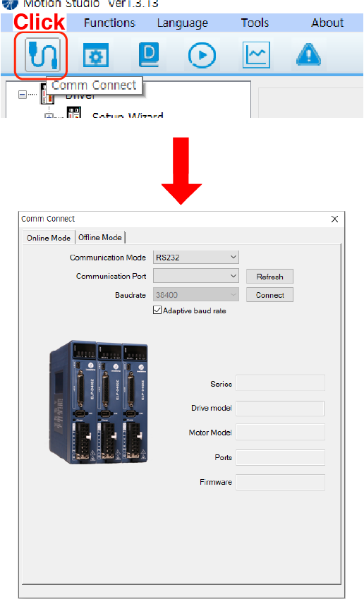The image size is (364, 604).
Task: Open the Functions menu
Action: [110, 23]
